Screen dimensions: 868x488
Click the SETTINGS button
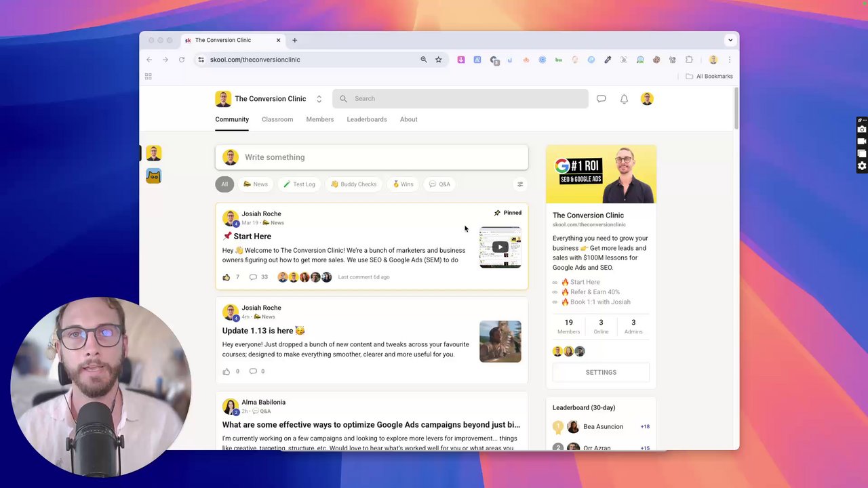pyautogui.click(x=601, y=373)
